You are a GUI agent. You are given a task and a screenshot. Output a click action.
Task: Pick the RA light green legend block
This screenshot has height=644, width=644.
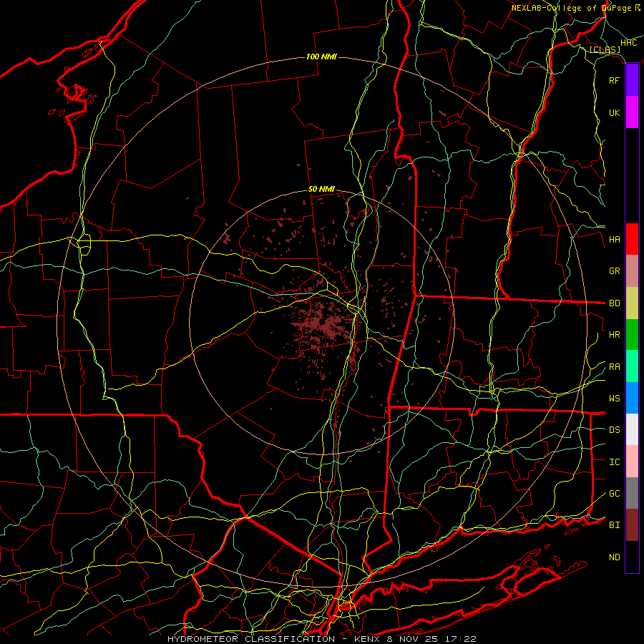[632, 366]
